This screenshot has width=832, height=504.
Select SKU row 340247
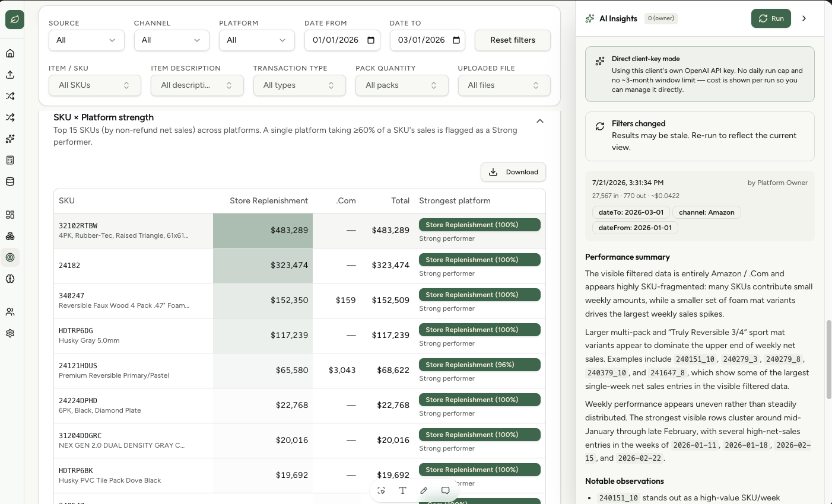[300, 301]
